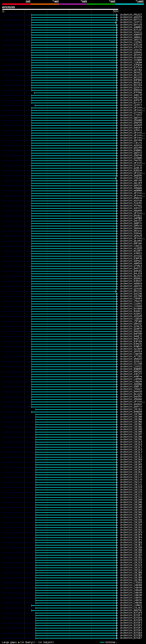Image resolution: width=146 pixels, height=644 pixels.
Task: Select hit UniRef100_A9RHY5
Action: [131, 35]
